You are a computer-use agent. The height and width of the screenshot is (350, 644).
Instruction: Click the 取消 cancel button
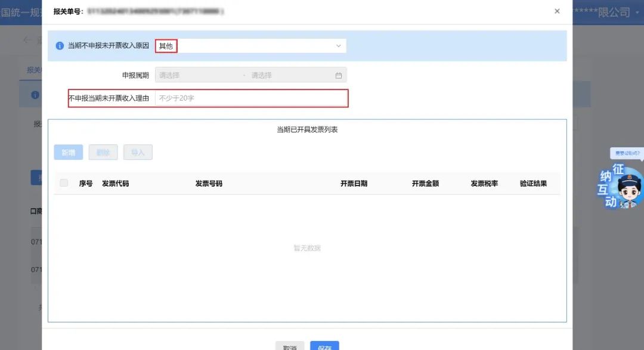point(289,346)
